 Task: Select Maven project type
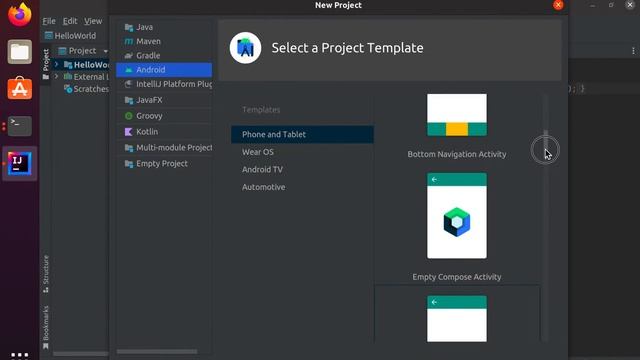(x=164, y=41)
